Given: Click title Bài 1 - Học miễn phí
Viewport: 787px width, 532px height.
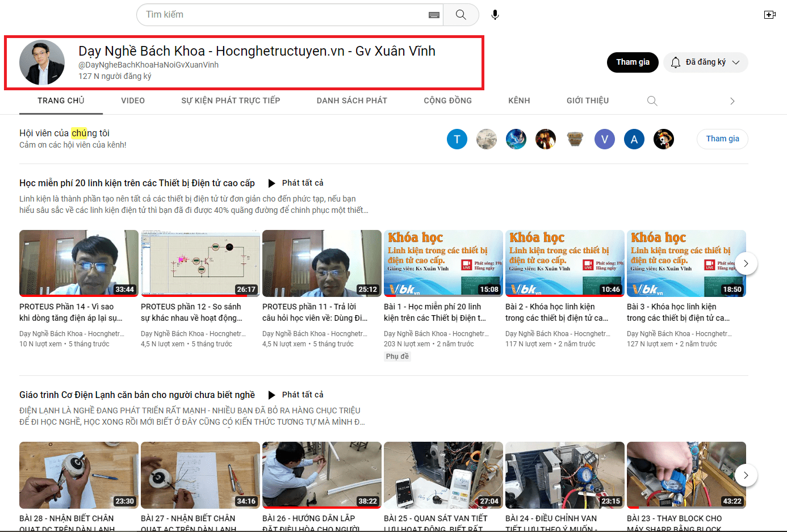Looking at the screenshot, I should coord(435,312).
